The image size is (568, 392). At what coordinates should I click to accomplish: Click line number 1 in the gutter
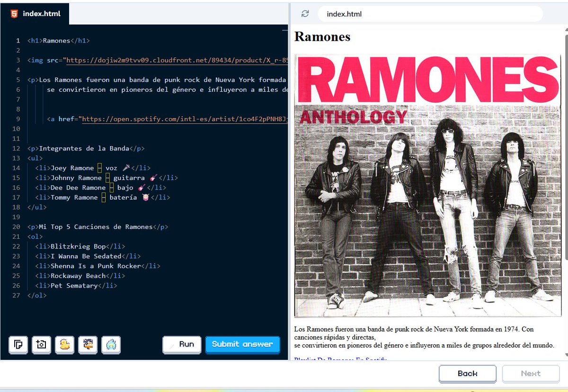pos(18,41)
